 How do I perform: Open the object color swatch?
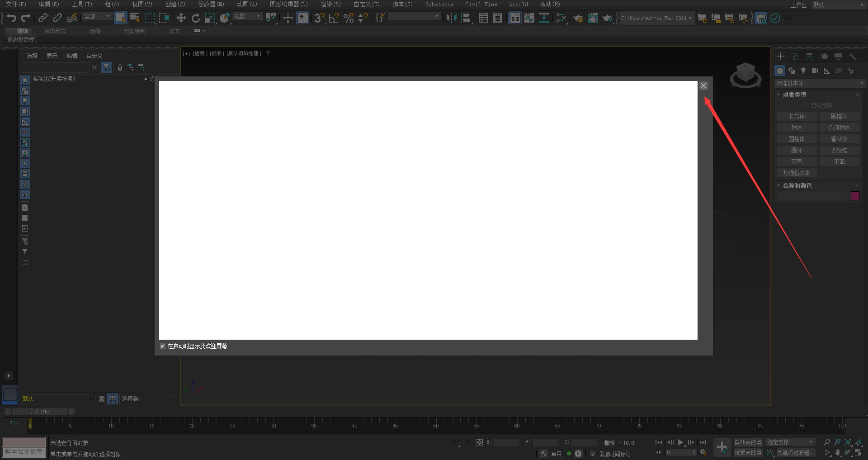pos(855,196)
